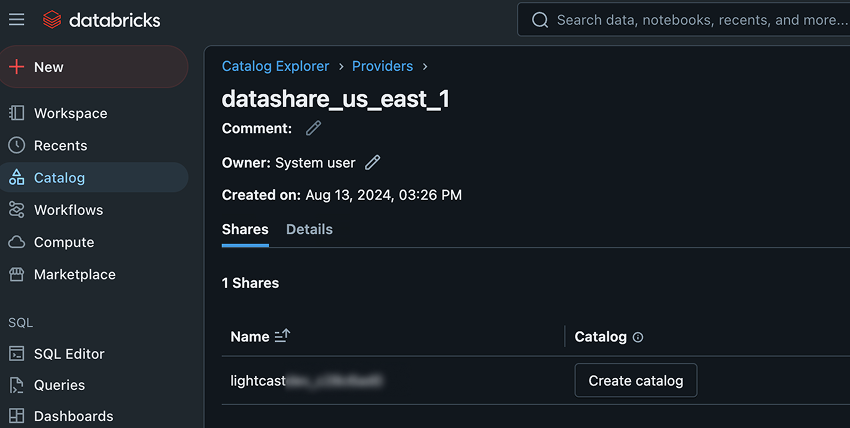Click the Catalog shapes icon
The width and height of the screenshot is (850, 428).
[x=17, y=177]
